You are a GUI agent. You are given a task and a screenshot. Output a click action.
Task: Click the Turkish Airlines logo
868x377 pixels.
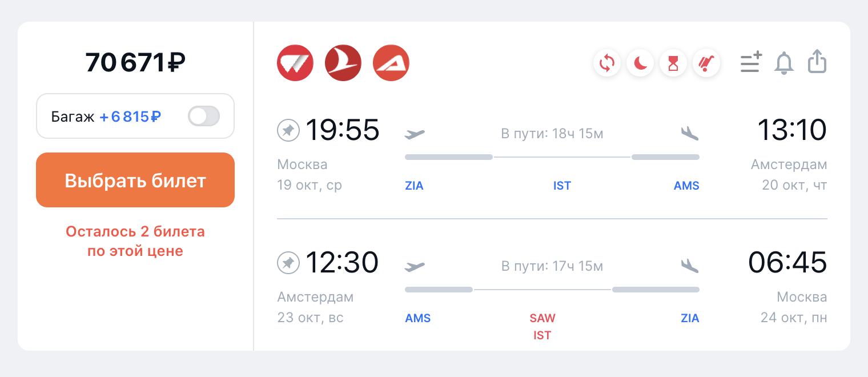tap(343, 63)
